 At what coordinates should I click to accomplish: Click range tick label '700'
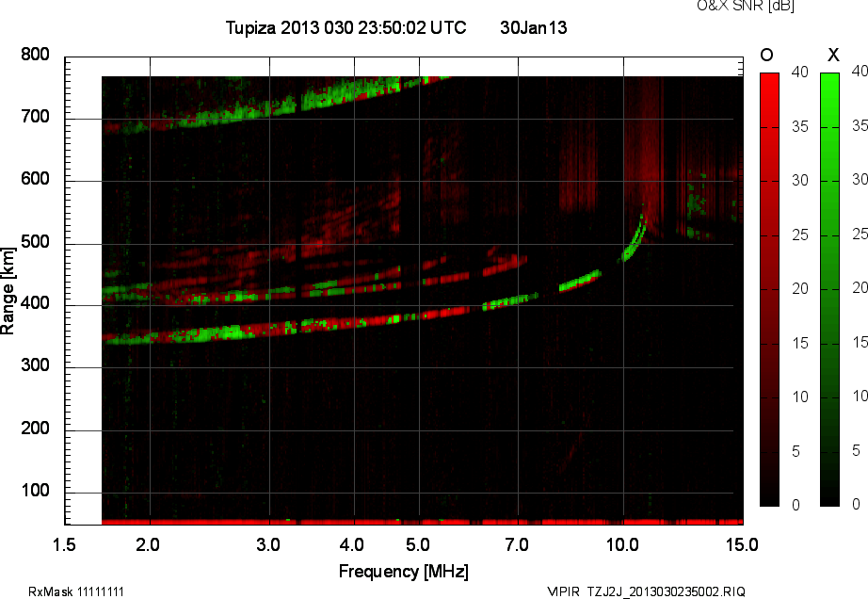click(35, 117)
